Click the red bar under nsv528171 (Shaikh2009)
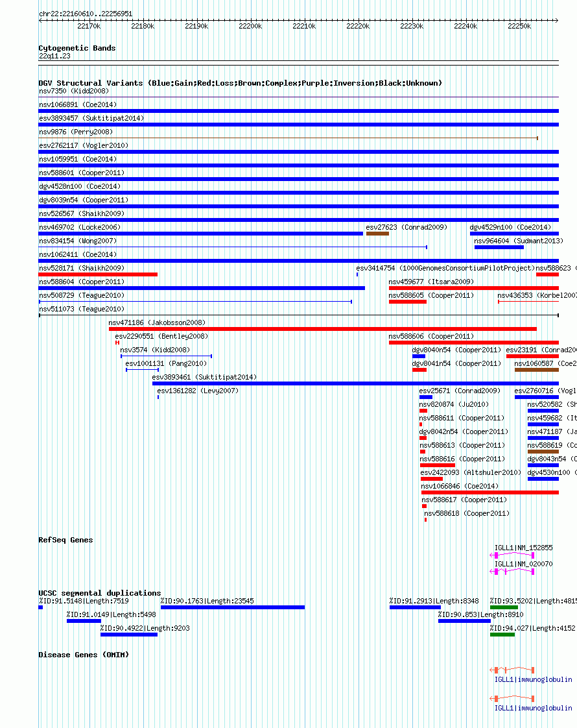 point(99,274)
